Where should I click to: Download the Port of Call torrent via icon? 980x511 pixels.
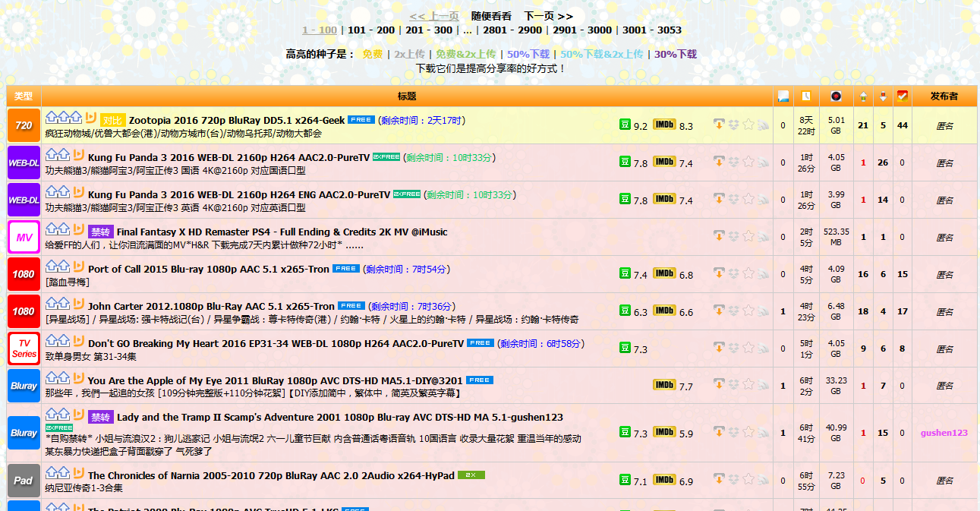click(719, 273)
